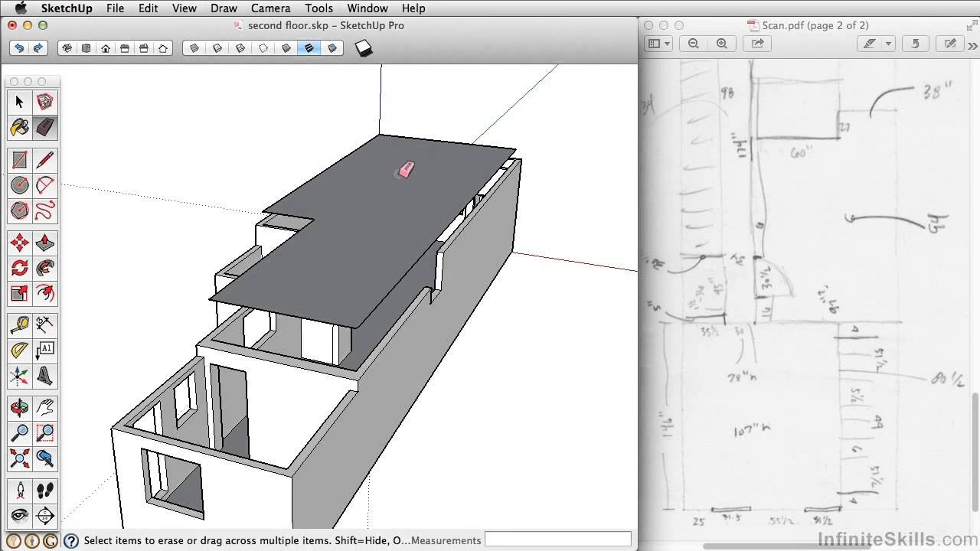The image size is (980, 551).
Task: Grab the Pan tool
Action: click(45, 408)
